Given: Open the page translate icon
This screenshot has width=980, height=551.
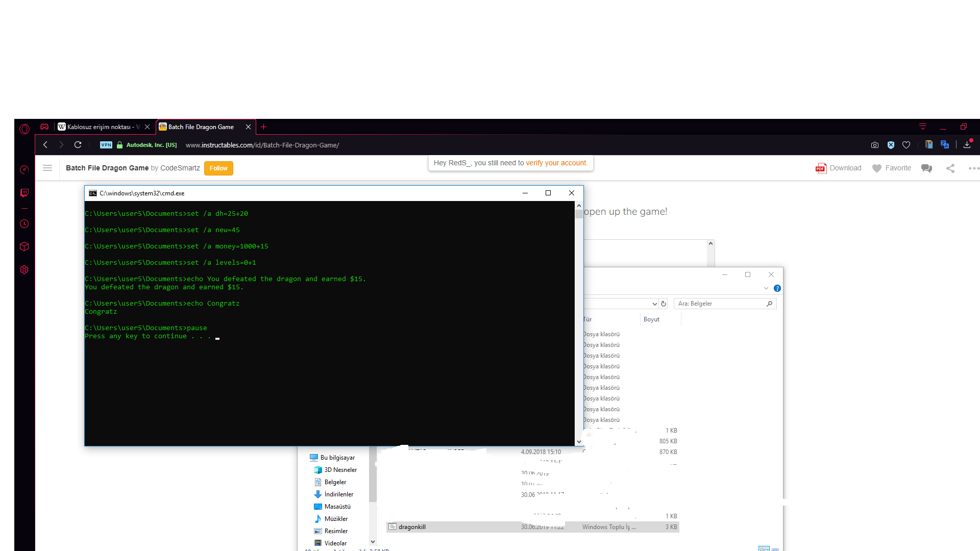Looking at the screenshot, I should point(945,145).
